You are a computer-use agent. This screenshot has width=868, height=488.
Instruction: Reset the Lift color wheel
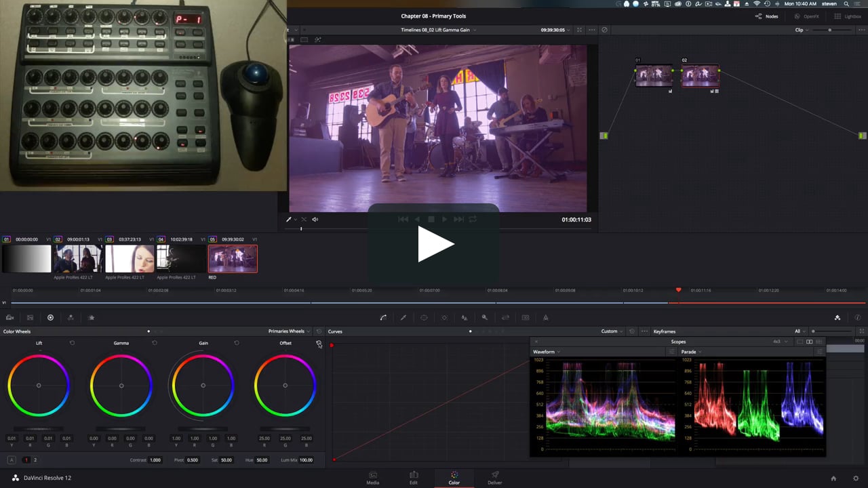72,343
